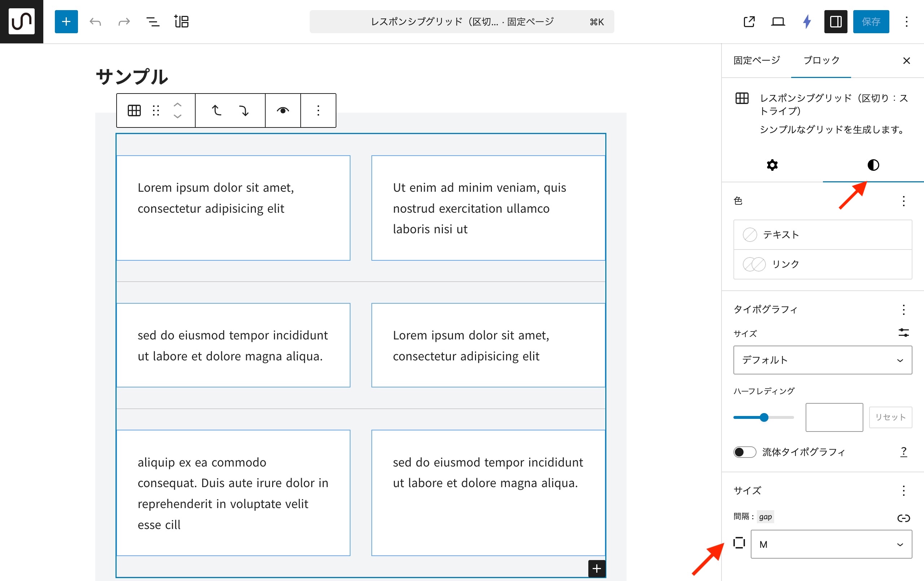Screen dimensions: 924x581
Task: Click the undo arrow icon
Action: click(x=95, y=22)
